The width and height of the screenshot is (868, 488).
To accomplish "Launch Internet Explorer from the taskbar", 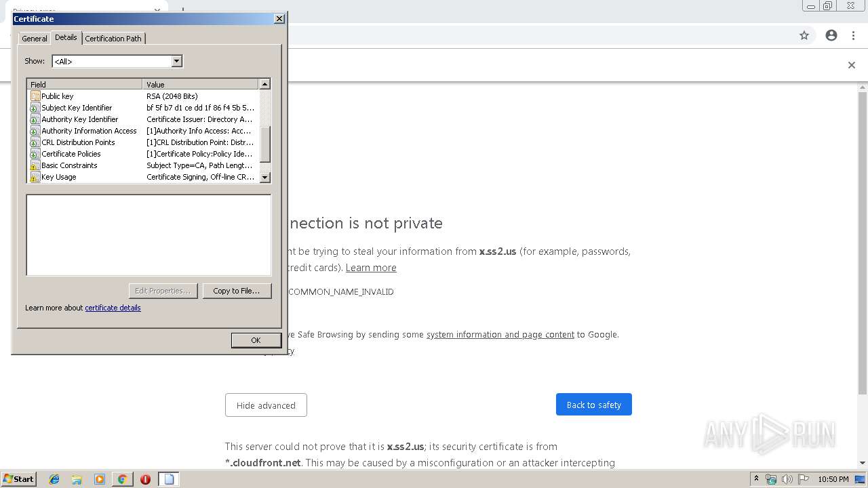I will 54,479.
